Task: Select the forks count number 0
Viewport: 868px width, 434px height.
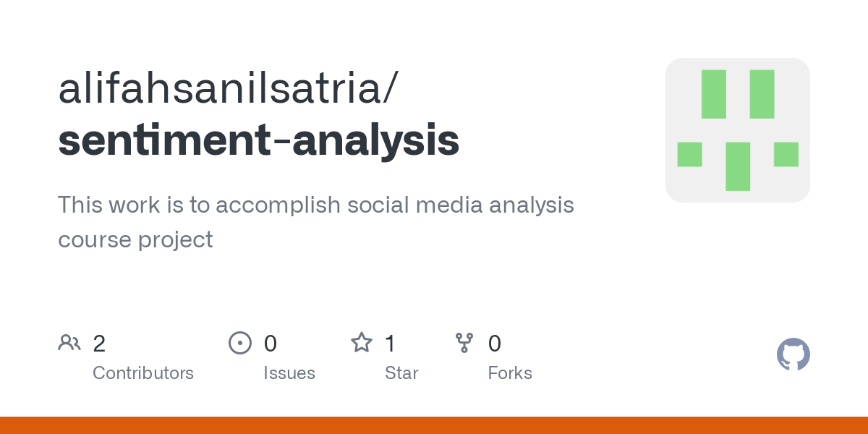Action: click(495, 343)
